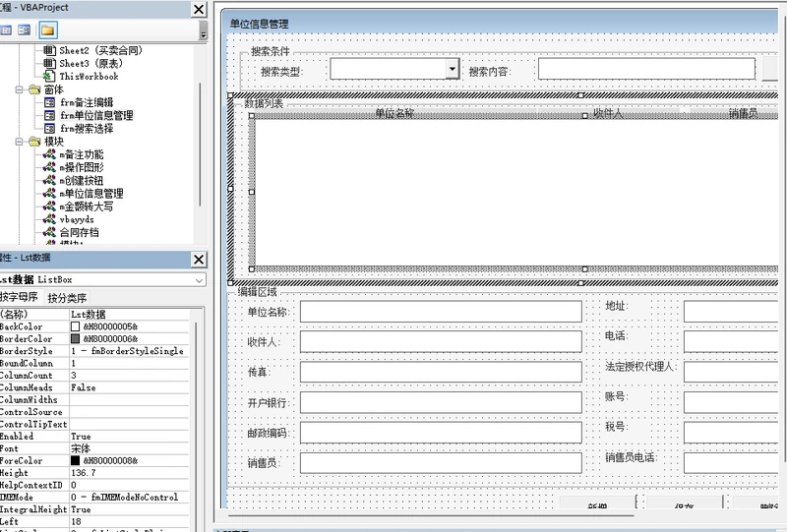Screen dimensions: 787x532
Task: Click the 地址 text box
Action: click(x=731, y=312)
